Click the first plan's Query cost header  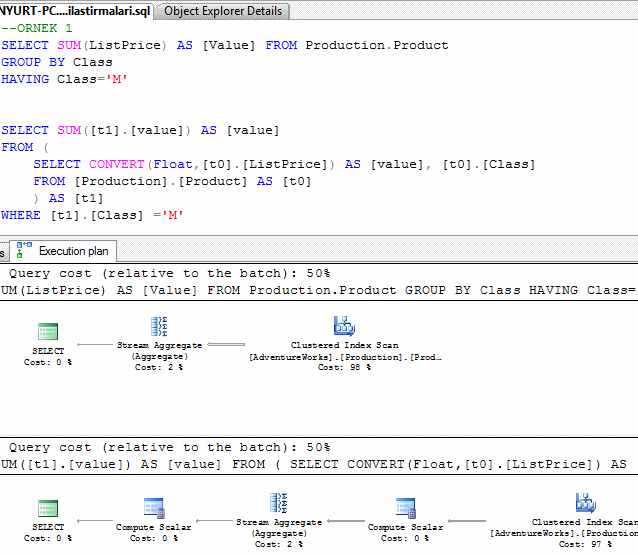point(170,273)
